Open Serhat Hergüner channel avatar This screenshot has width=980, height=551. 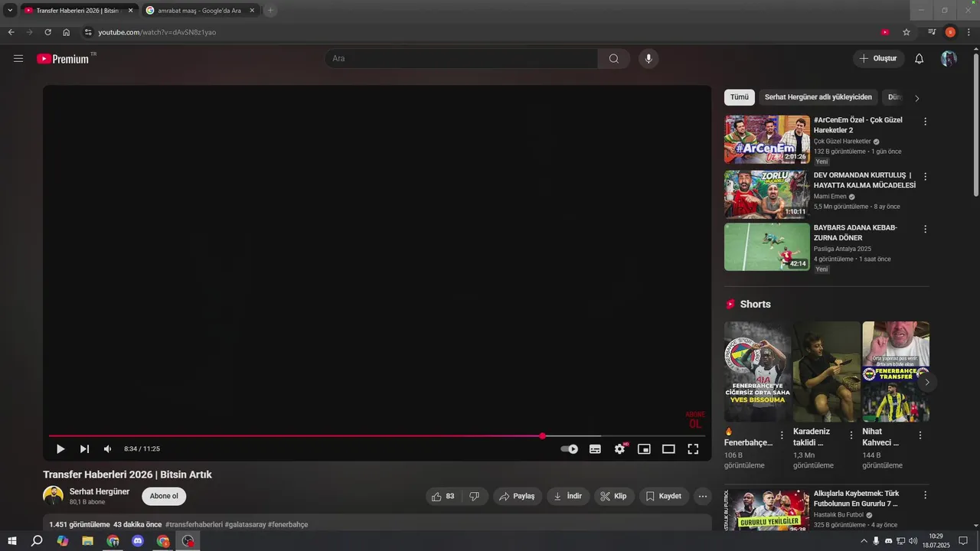(54, 496)
